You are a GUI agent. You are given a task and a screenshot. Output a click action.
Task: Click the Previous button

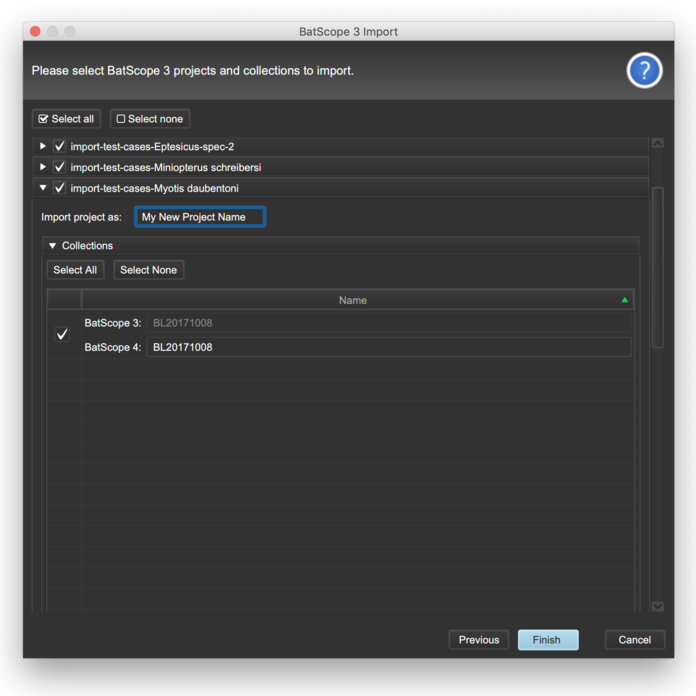point(478,640)
